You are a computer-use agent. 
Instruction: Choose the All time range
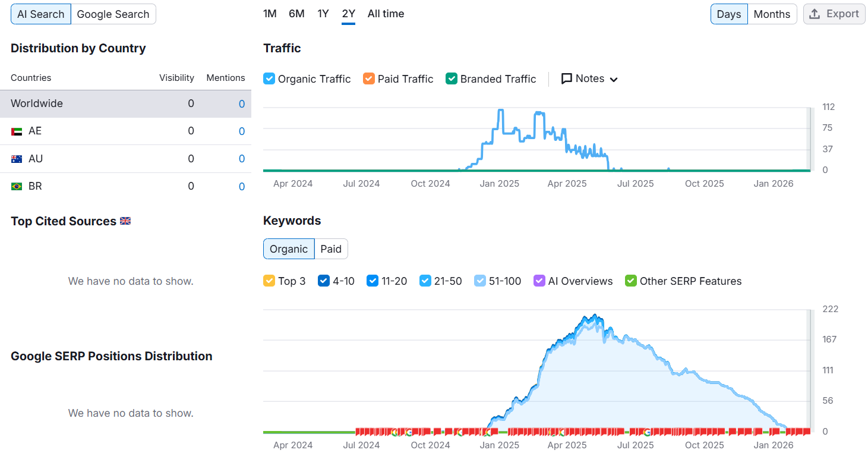click(386, 14)
